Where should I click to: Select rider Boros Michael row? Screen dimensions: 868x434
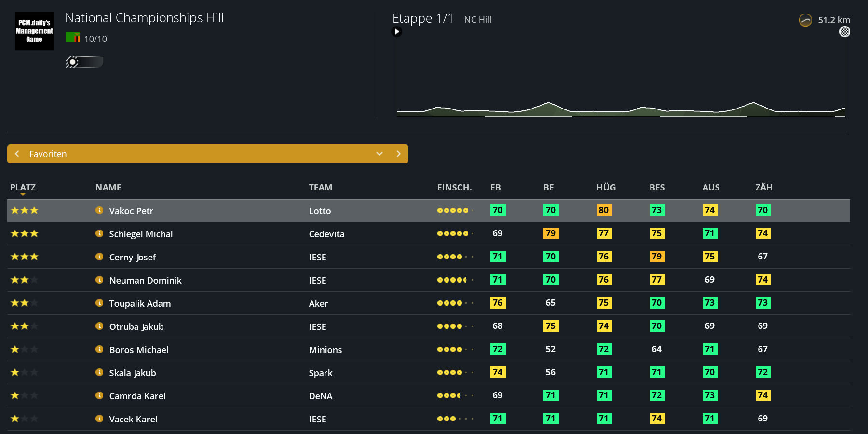pyautogui.click(x=429, y=350)
